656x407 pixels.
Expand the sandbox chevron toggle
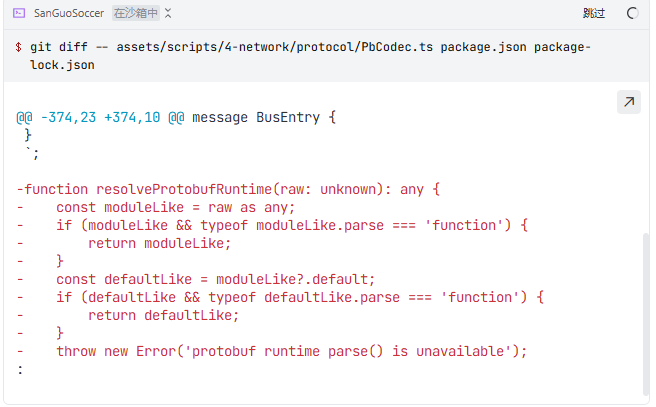(168, 13)
